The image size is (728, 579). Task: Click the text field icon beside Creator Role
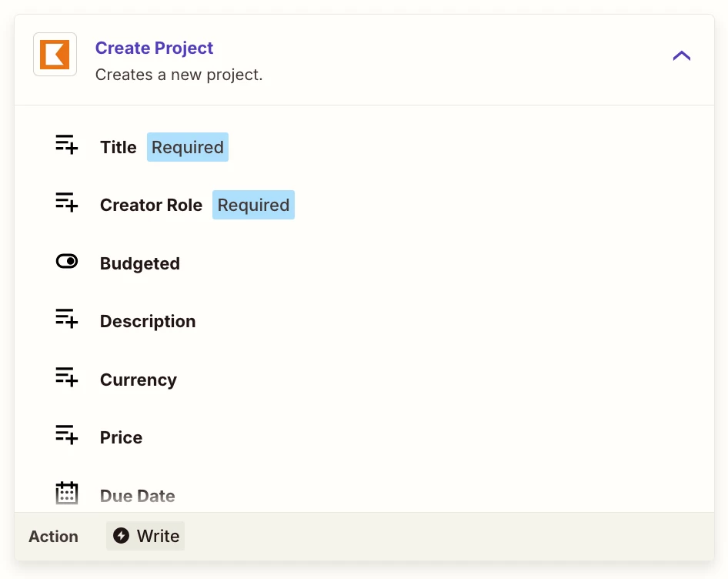coord(67,202)
